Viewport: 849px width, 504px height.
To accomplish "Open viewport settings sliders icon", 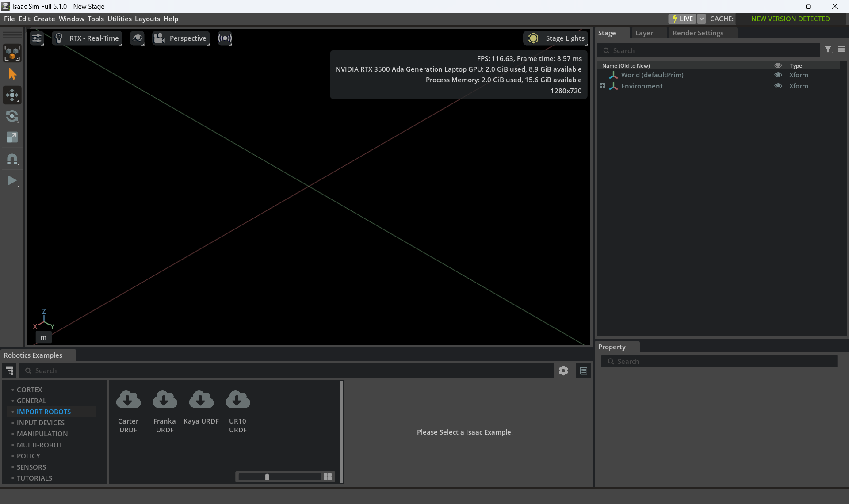I will point(37,38).
